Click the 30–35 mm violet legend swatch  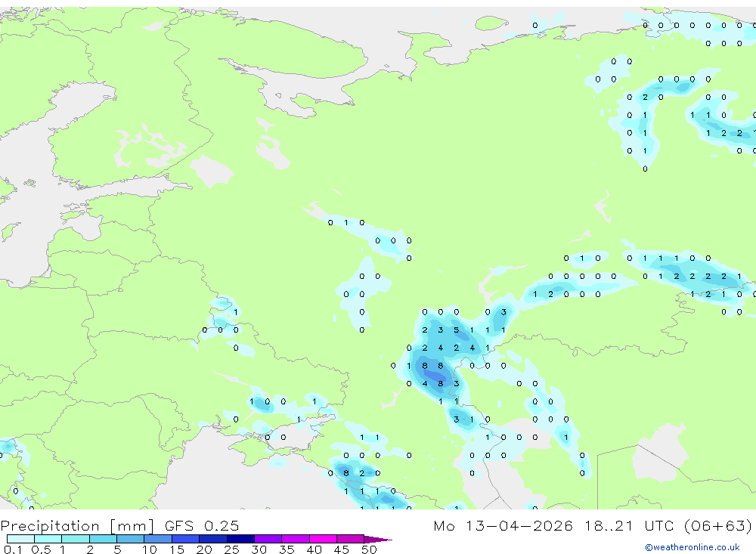pos(268,539)
